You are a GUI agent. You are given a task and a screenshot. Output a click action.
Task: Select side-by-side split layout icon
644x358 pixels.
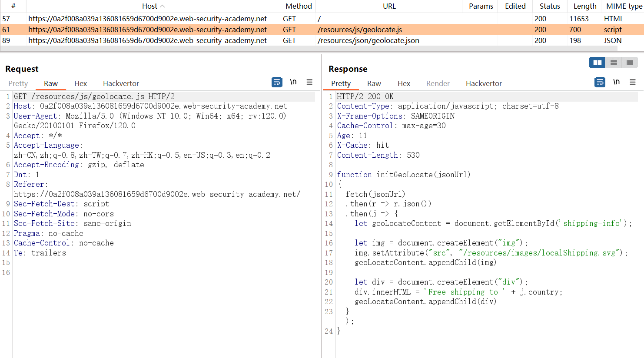coord(598,63)
